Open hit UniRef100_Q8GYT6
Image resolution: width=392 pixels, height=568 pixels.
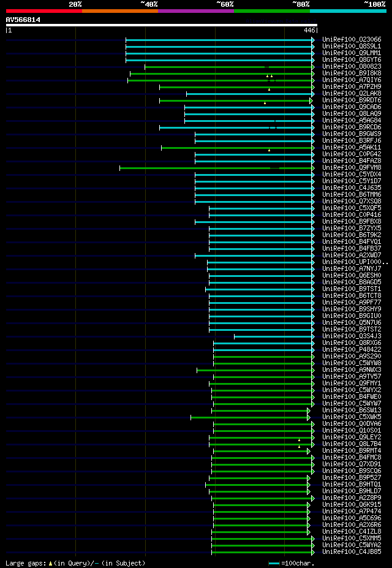pyautogui.click(x=352, y=60)
